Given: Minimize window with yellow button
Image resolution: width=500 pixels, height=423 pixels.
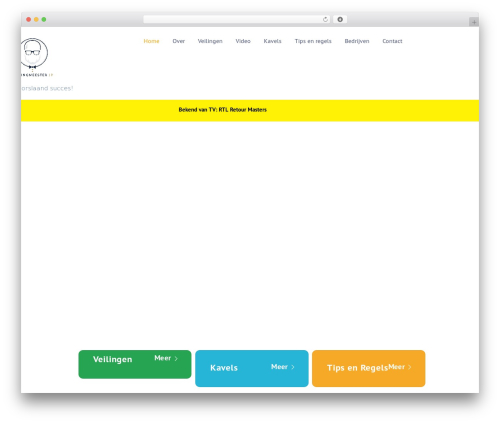Looking at the screenshot, I should coord(36,19).
